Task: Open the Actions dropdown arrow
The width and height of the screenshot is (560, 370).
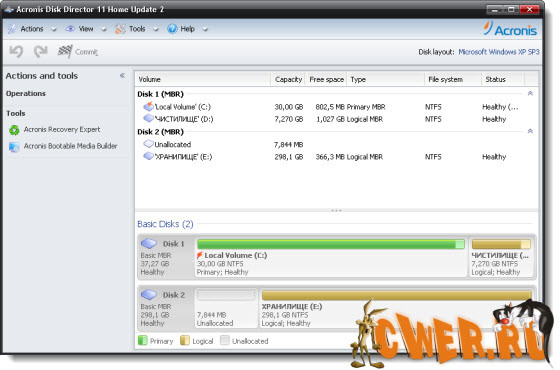Action: pyautogui.click(x=54, y=30)
